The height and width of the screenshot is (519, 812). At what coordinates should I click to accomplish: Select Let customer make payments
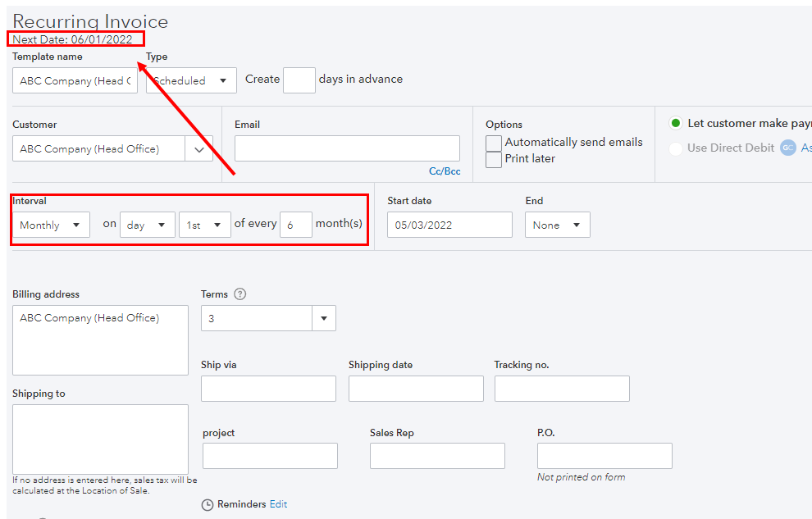pos(676,123)
